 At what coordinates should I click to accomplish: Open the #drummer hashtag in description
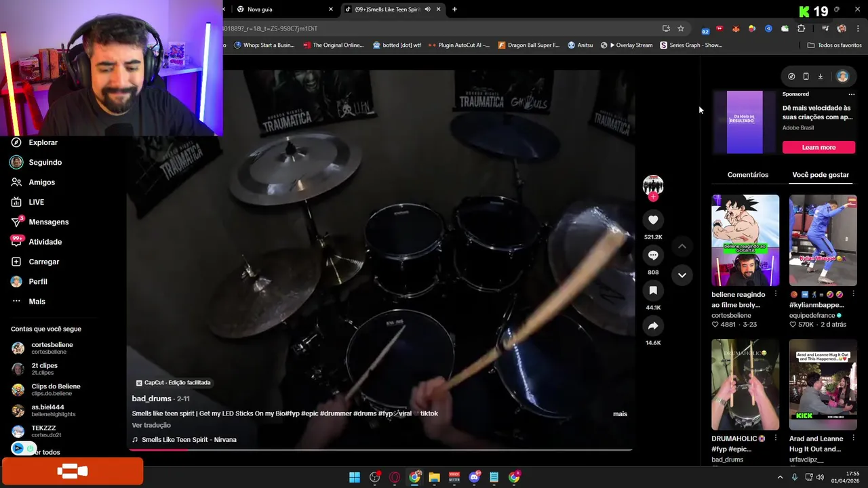point(335,413)
